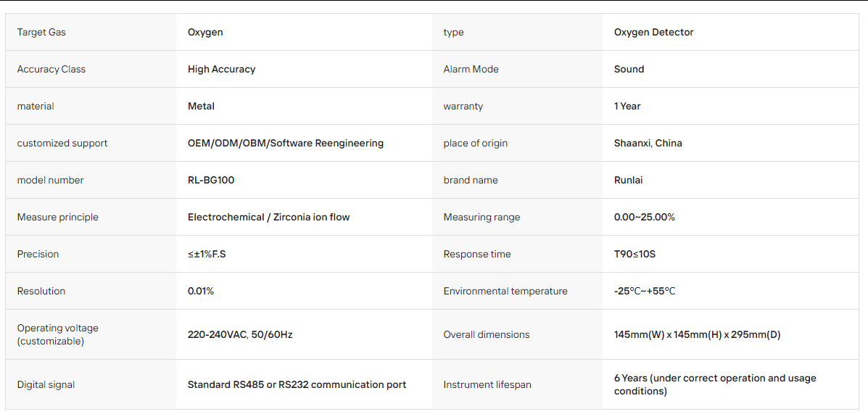Viewport: 868px width, 417px height.
Task: Select the 'Alarm Mode' label
Action: (471, 69)
